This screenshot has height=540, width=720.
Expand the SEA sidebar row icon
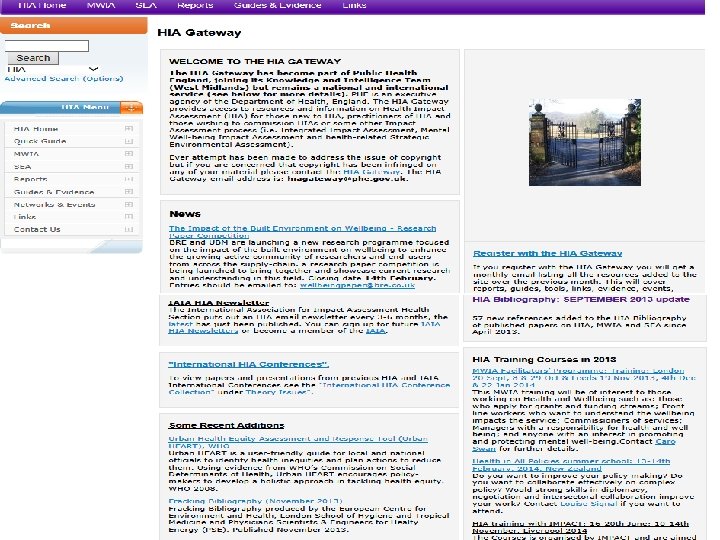pos(129,167)
